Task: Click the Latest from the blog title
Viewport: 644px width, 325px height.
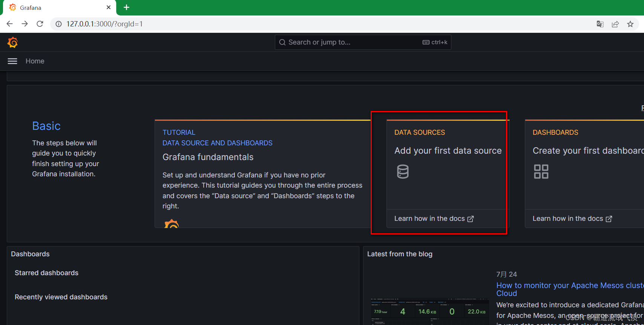Action: [400, 254]
